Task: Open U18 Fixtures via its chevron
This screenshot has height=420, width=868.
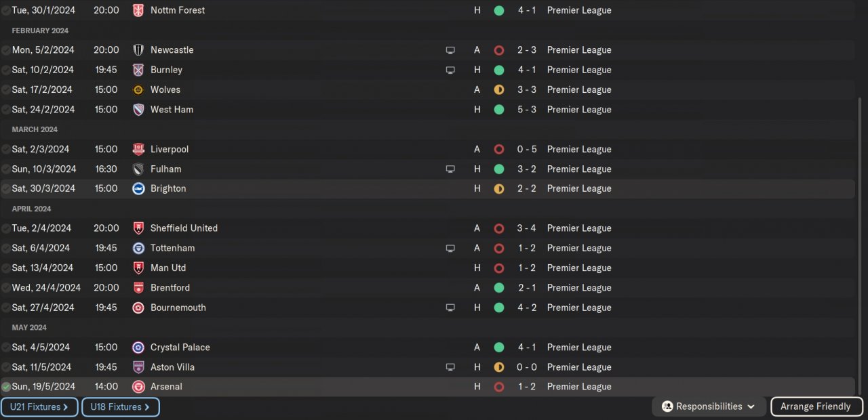Action: click(x=146, y=407)
